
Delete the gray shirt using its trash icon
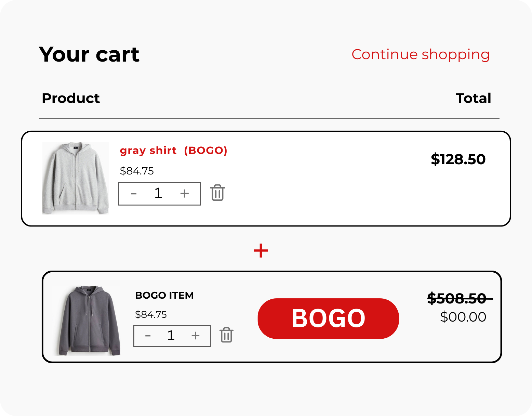coord(217,193)
